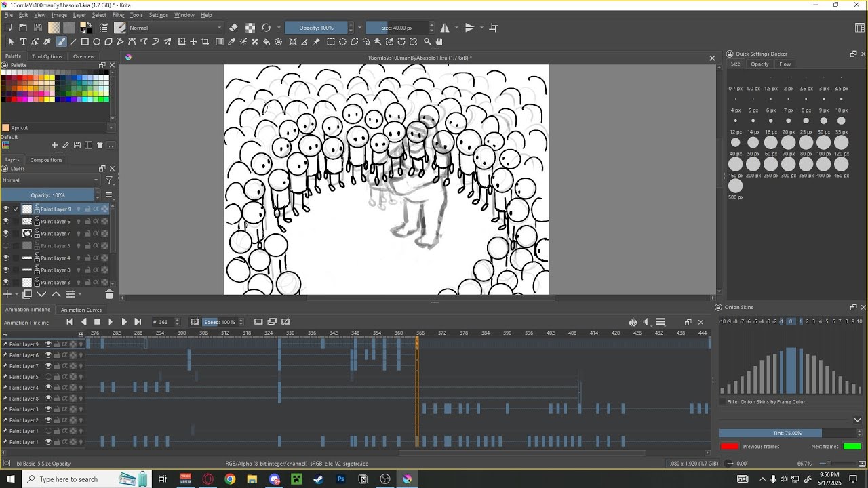Open the layer blend mode dropdown
The height and width of the screenshot is (488, 868).
(x=50, y=180)
